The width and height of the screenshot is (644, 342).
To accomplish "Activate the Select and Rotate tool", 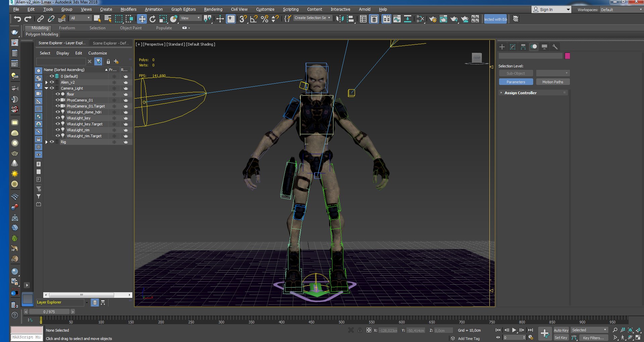I will click(153, 19).
